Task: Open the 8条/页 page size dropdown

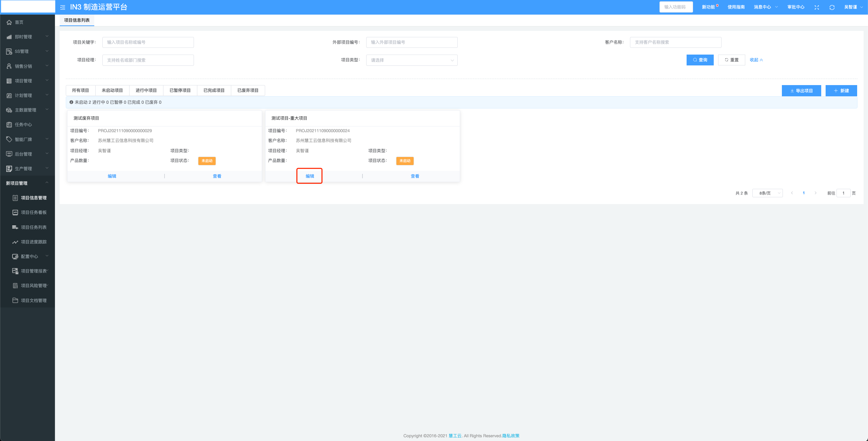Action: tap(767, 193)
